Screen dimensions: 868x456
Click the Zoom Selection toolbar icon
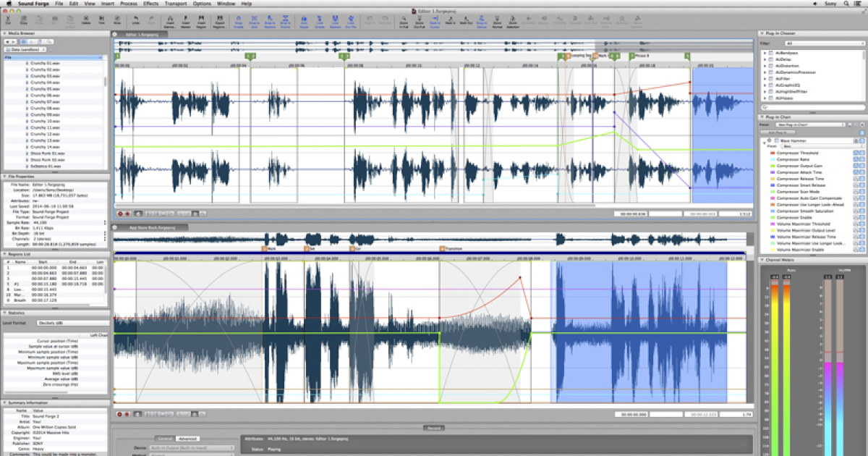point(513,21)
